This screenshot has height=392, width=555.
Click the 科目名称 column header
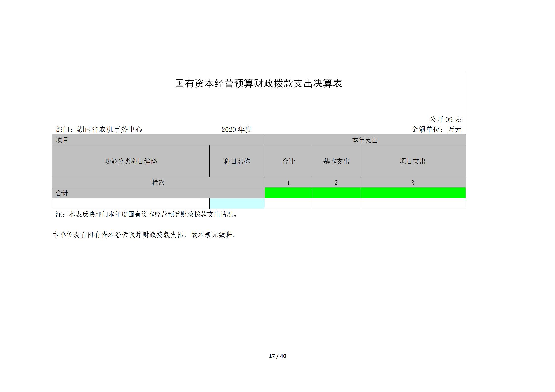[237, 161]
